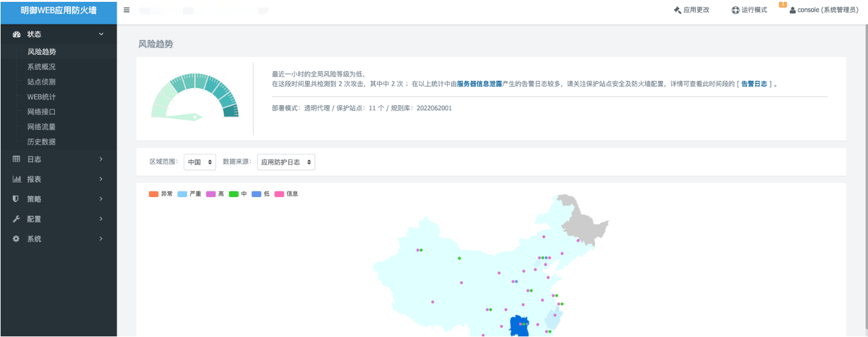868x337 pixels.
Task: Open 系统概况 in the sidebar
Action: click(x=41, y=67)
